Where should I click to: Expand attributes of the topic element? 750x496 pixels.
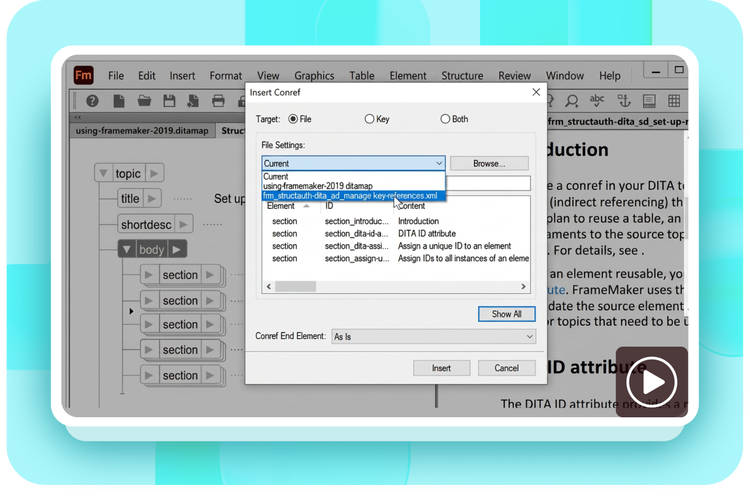point(154,173)
